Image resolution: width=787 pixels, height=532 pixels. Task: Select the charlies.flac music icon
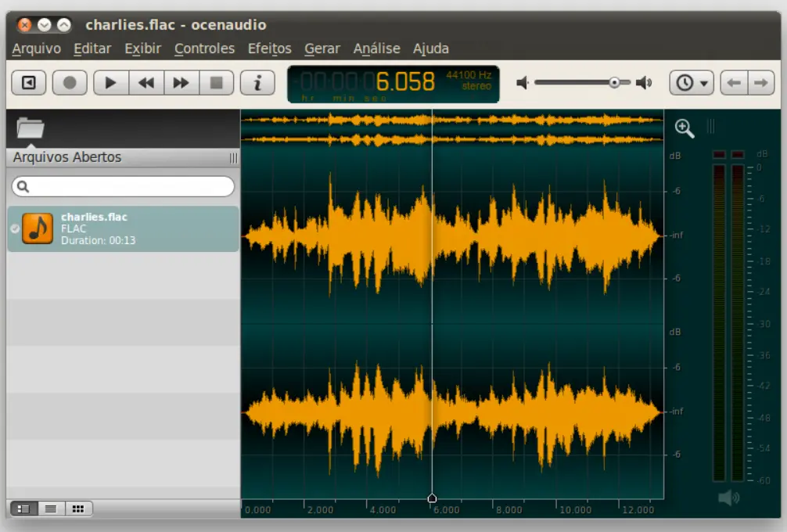38,228
